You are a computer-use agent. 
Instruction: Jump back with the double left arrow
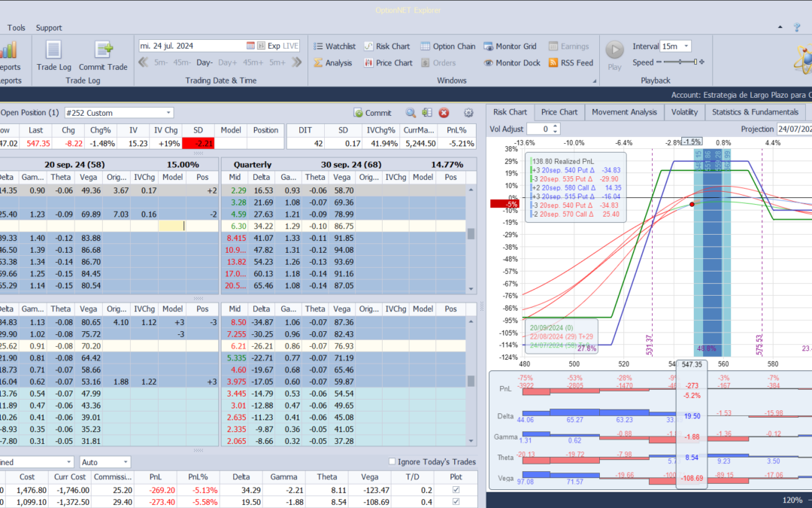pos(144,62)
